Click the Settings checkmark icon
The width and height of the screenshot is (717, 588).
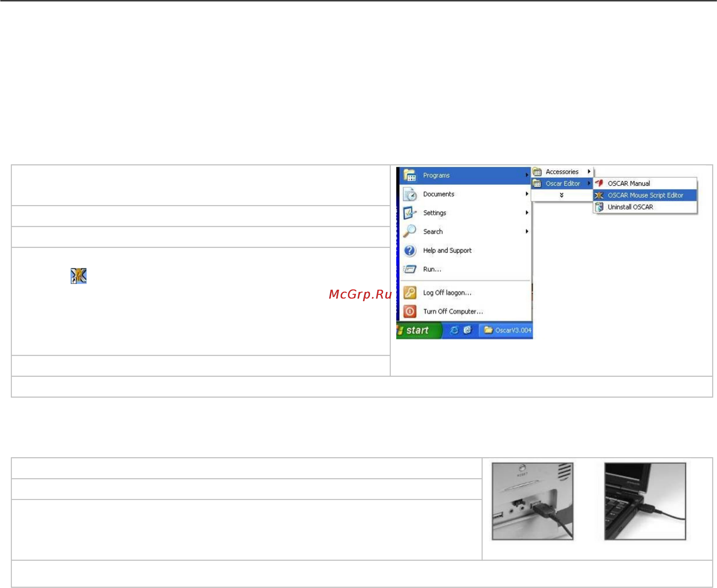(x=410, y=213)
